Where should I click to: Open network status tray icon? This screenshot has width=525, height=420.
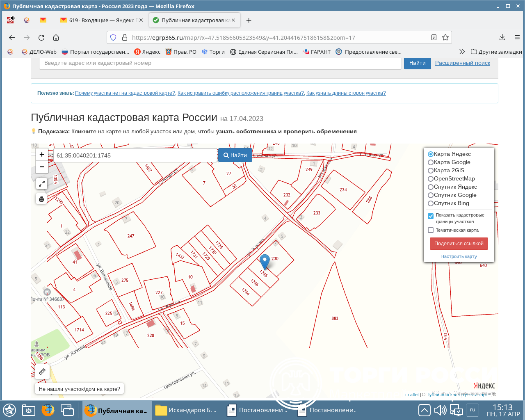coord(456,410)
